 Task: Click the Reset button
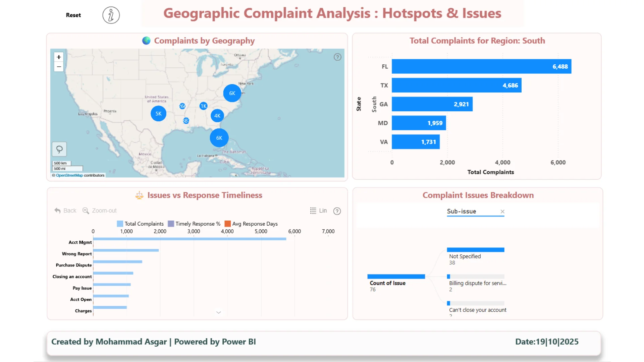tap(73, 15)
